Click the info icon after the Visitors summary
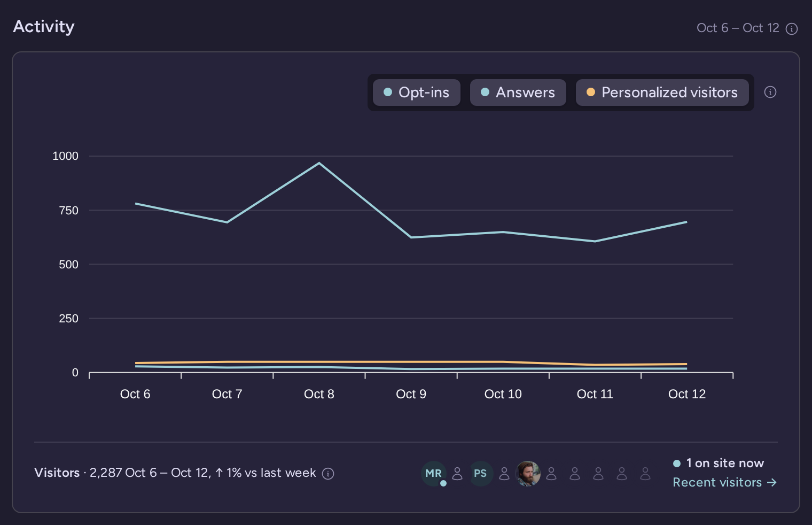Image resolution: width=812 pixels, height=525 pixels. pos(328,474)
